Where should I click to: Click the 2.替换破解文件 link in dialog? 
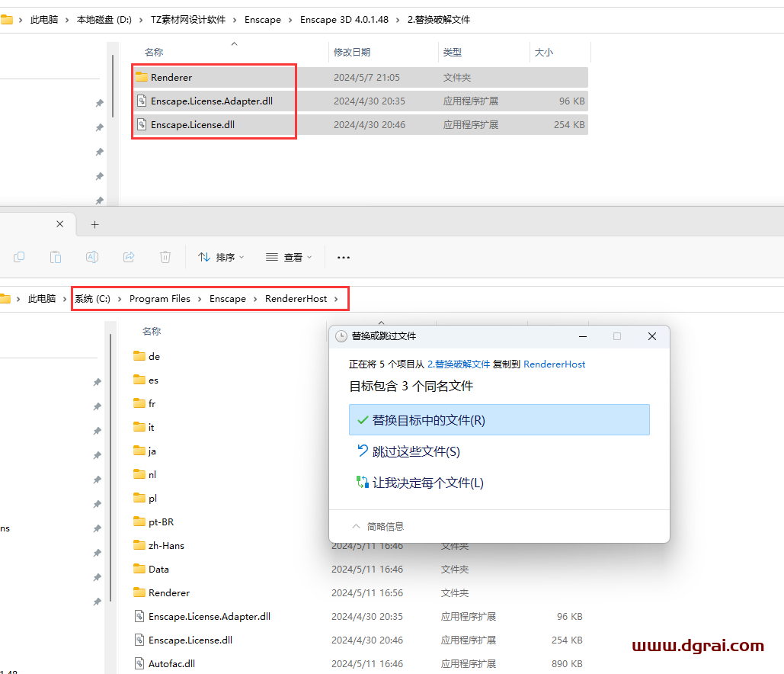coord(459,364)
